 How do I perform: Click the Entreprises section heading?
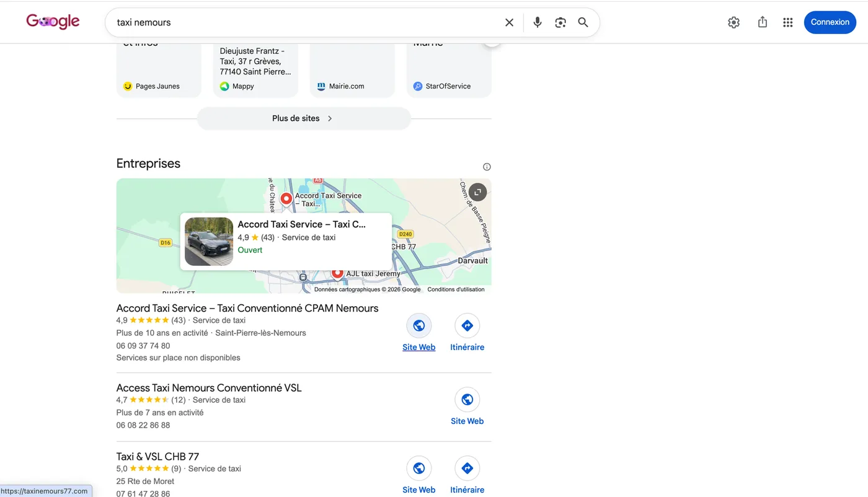coord(148,164)
